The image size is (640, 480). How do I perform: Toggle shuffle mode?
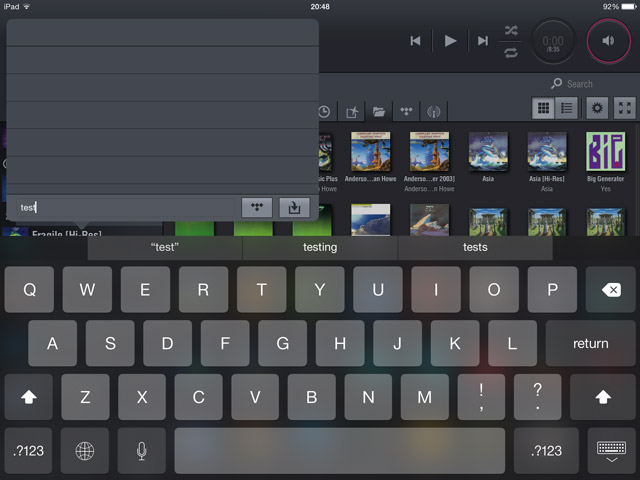(511, 30)
